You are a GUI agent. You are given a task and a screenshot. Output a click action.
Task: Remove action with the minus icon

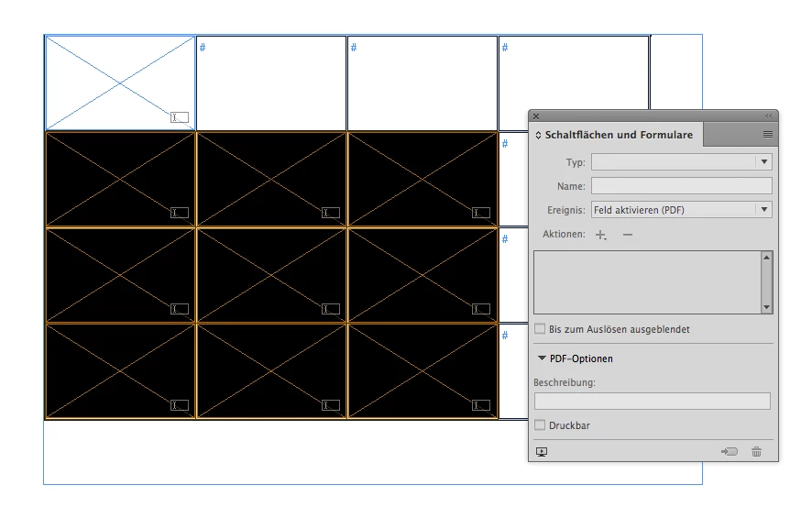(628, 235)
